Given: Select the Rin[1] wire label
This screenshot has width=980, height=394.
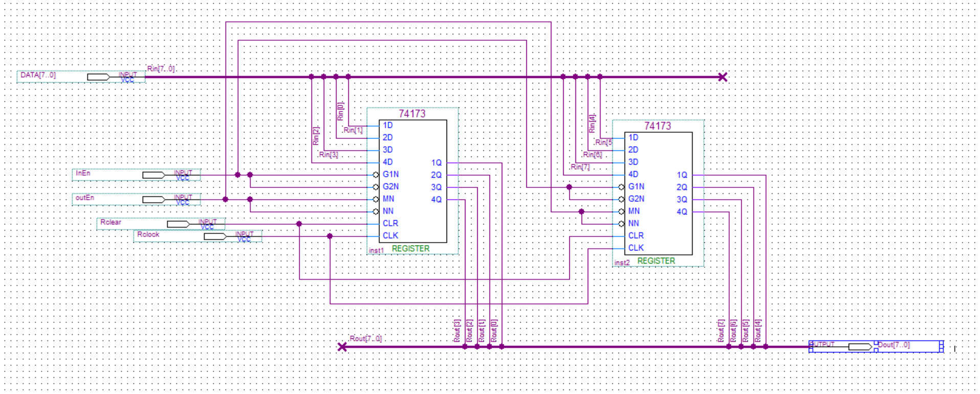Looking at the screenshot, I should [353, 130].
